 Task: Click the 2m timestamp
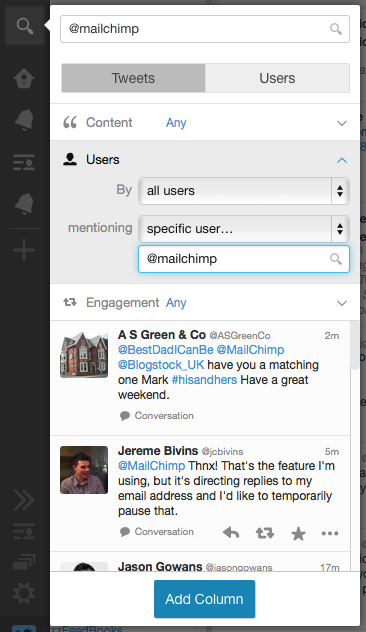coord(332,335)
